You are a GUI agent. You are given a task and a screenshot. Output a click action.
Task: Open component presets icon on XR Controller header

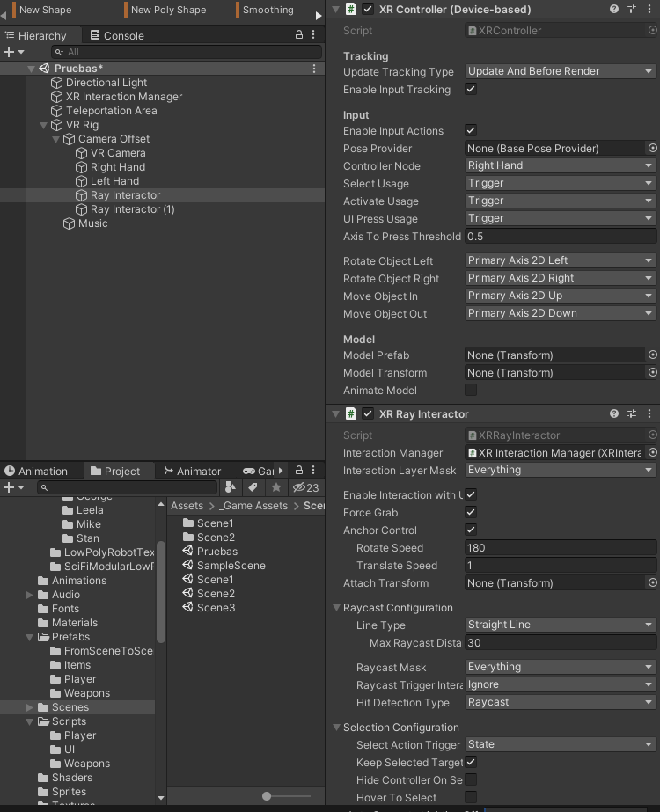630,9
